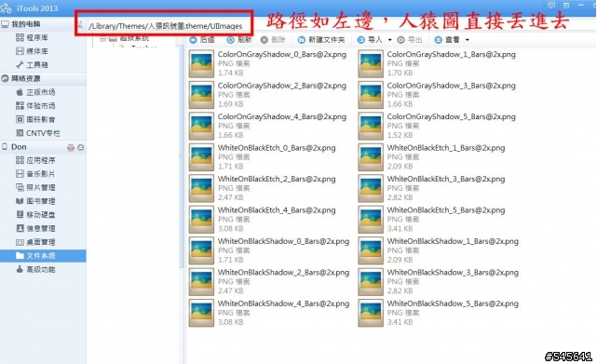Click the feedback chat icon in title bar
This screenshot has height=364, width=597.
[551, 6]
